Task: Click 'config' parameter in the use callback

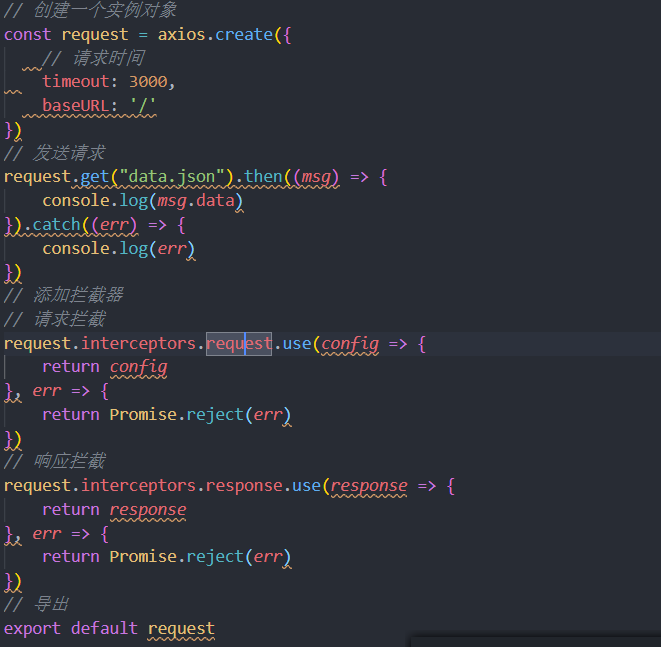Action: tap(350, 344)
